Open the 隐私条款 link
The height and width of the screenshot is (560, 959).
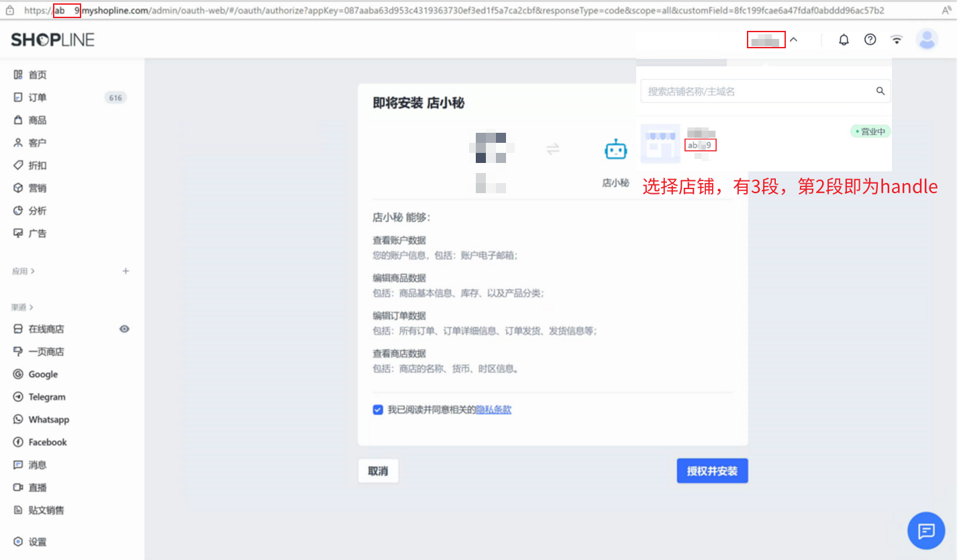[x=493, y=410]
